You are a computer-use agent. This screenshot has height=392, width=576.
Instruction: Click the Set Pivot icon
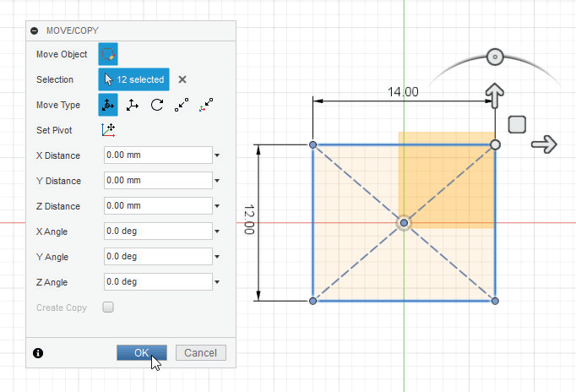(x=108, y=130)
